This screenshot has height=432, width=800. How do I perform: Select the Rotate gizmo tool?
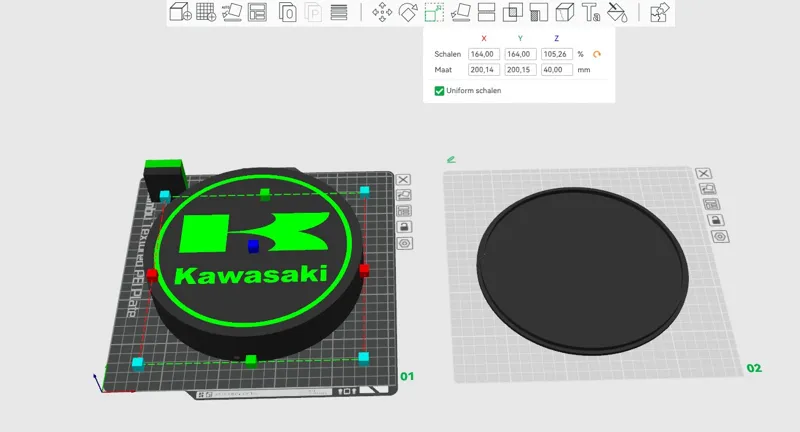click(408, 12)
